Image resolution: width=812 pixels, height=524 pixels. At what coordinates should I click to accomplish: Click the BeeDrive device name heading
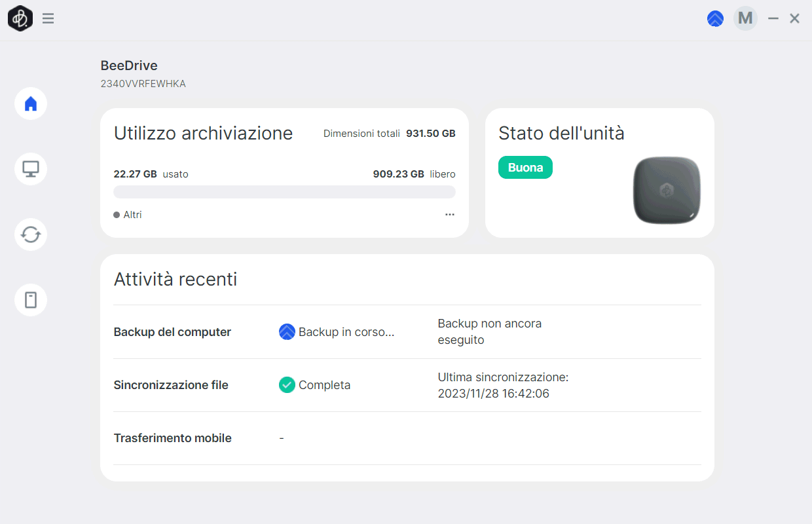coord(129,65)
